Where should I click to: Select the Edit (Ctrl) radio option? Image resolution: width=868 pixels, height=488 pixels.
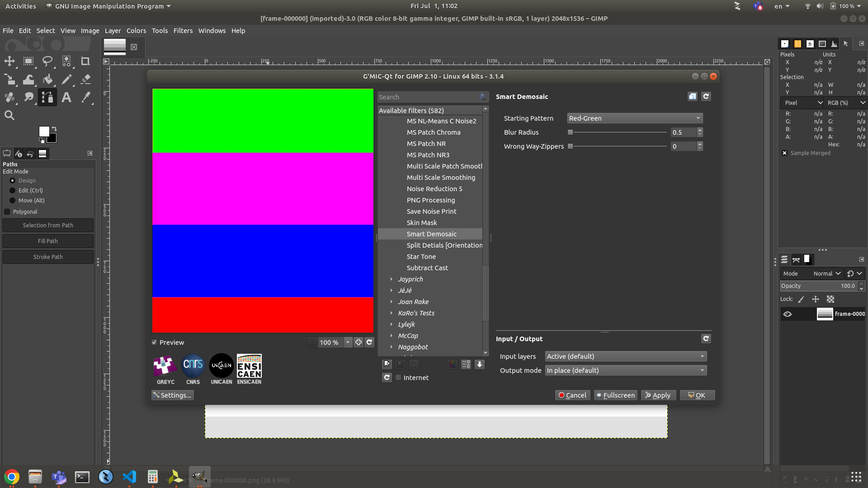click(13, 191)
